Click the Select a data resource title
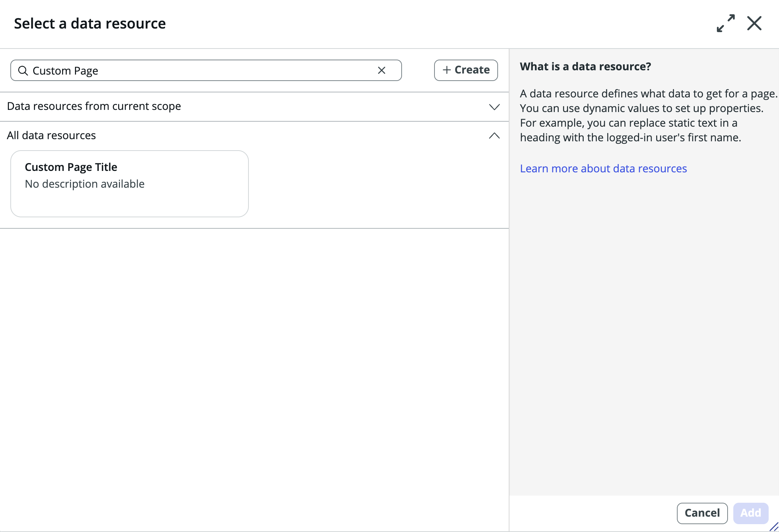The height and width of the screenshot is (532, 779). coord(90,23)
